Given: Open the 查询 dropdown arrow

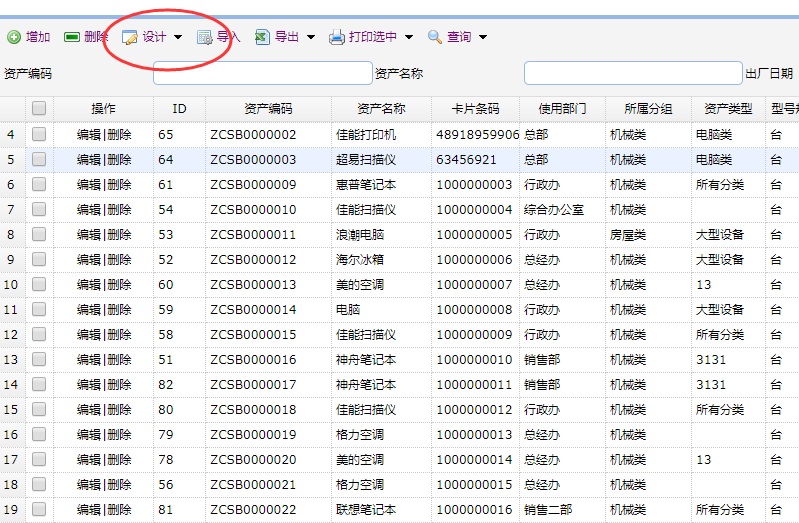Looking at the screenshot, I should point(483,38).
